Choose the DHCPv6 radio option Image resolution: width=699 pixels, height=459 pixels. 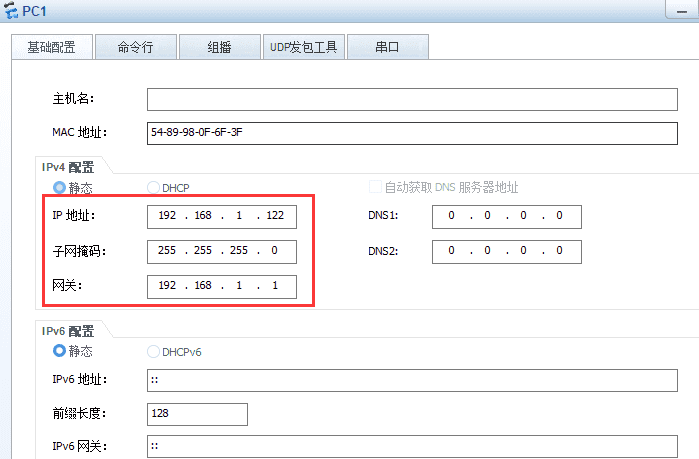[x=153, y=351]
